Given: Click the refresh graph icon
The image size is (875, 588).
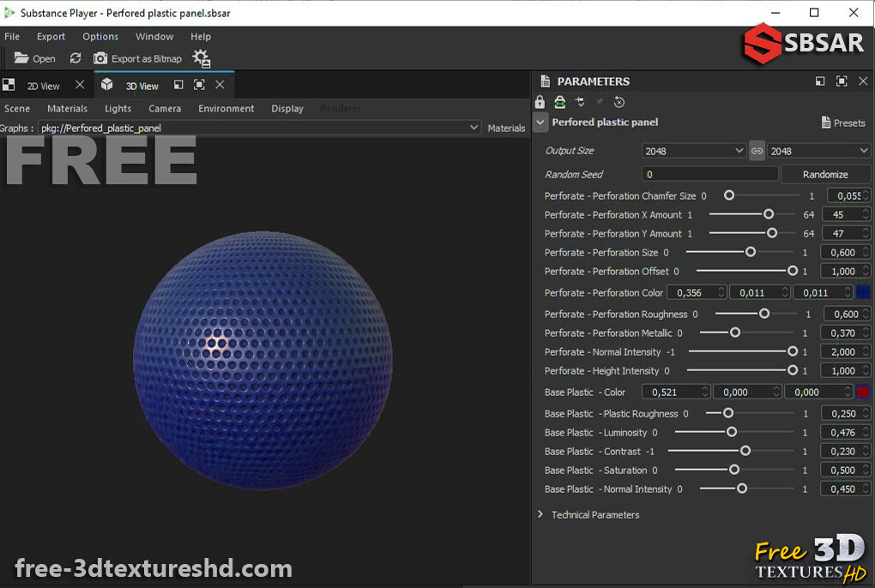Looking at the screenshot, I should (75, 58).
